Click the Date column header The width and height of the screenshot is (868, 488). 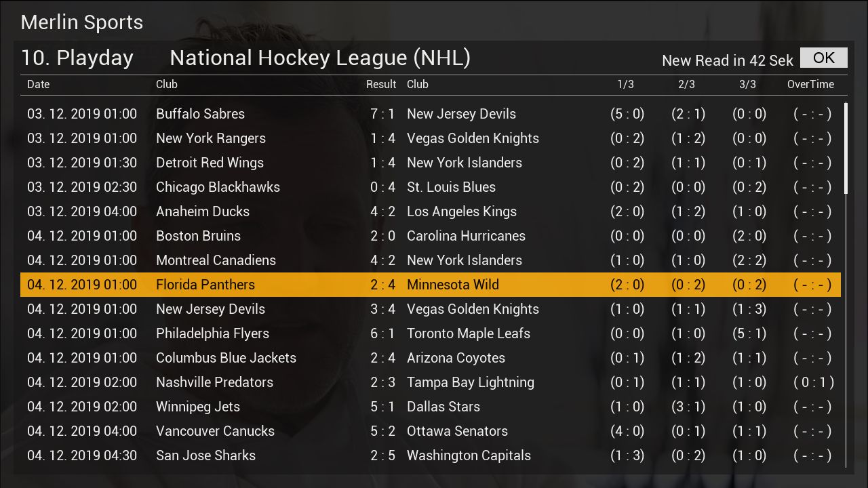[x=39, y=85]
